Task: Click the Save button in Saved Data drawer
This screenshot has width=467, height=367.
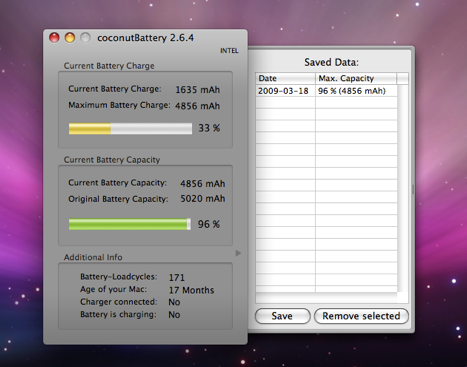Action: (x=282, y=316)
